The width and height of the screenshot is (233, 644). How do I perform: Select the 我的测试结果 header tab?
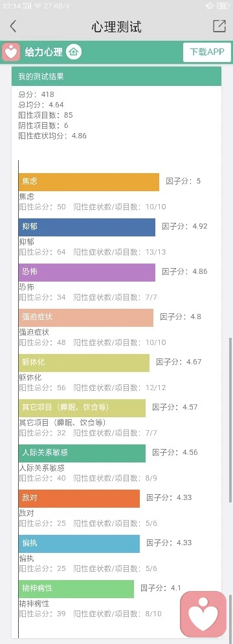(x=116, y=76)
